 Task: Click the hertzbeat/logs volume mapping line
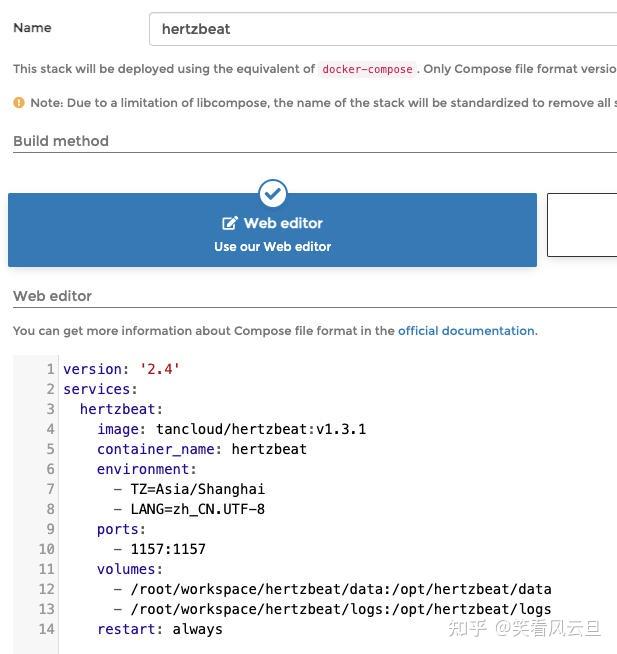tap(332, 609)
